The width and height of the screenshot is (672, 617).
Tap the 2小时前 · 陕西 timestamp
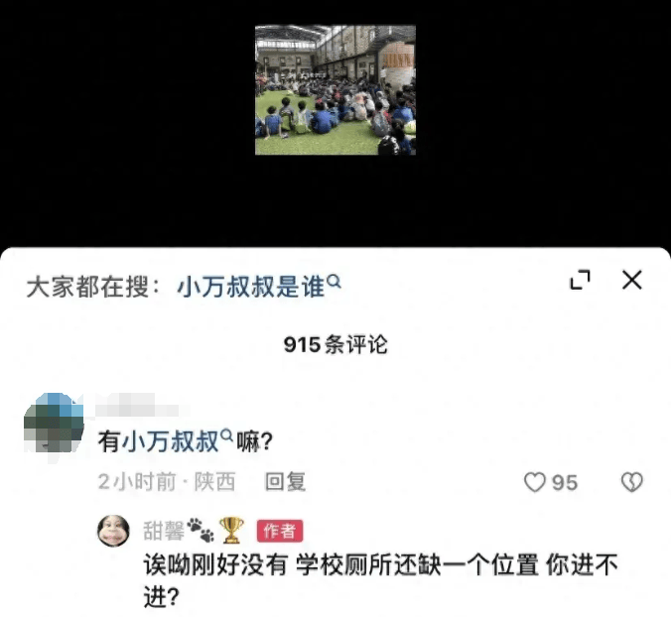click(x=167, y=482)
